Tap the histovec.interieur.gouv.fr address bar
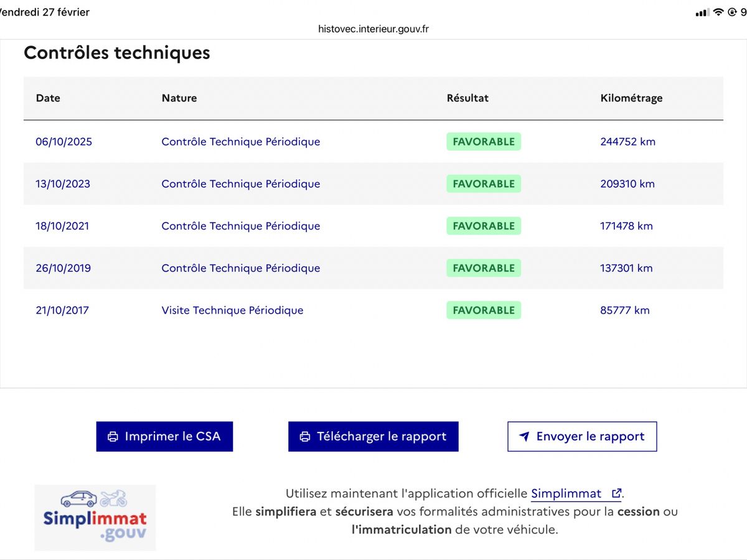The image size is (747, 560). [x=374, y=29]
